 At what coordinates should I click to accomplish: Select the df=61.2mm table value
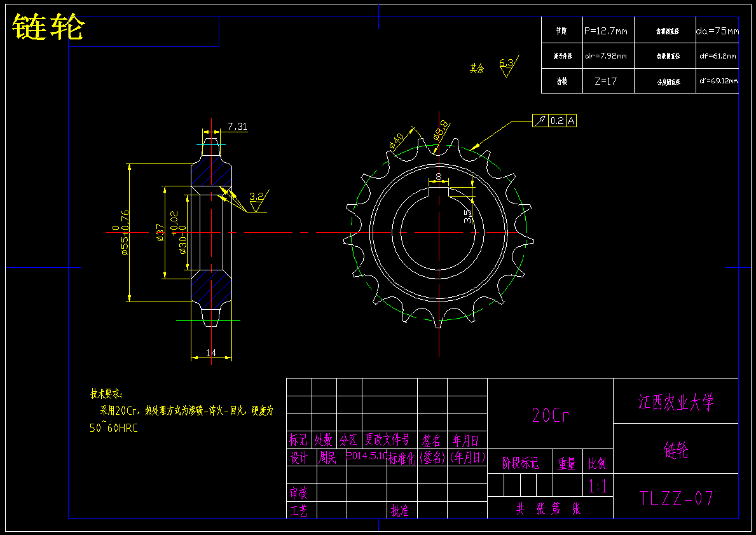(718, 56)
